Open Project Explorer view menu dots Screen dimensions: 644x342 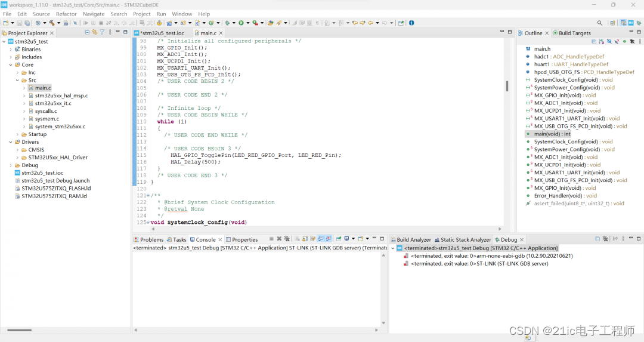(110, 32)
